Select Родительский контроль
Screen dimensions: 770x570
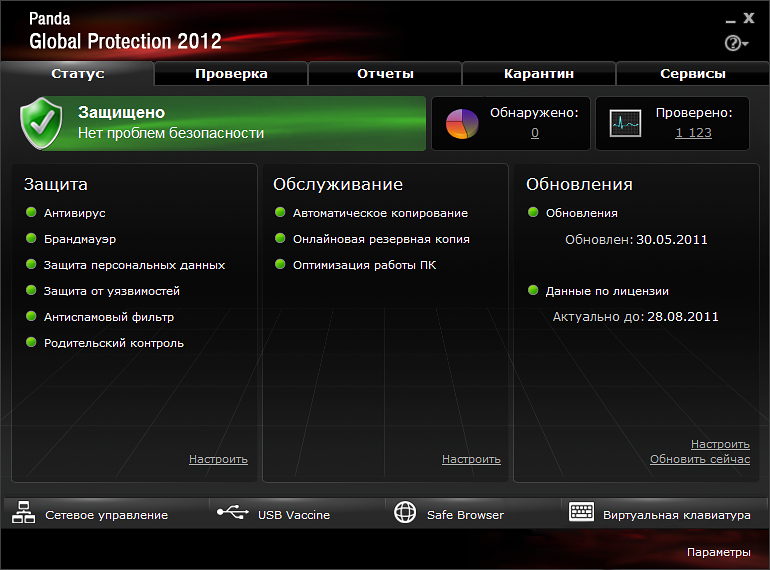click(x=113, y=343)
